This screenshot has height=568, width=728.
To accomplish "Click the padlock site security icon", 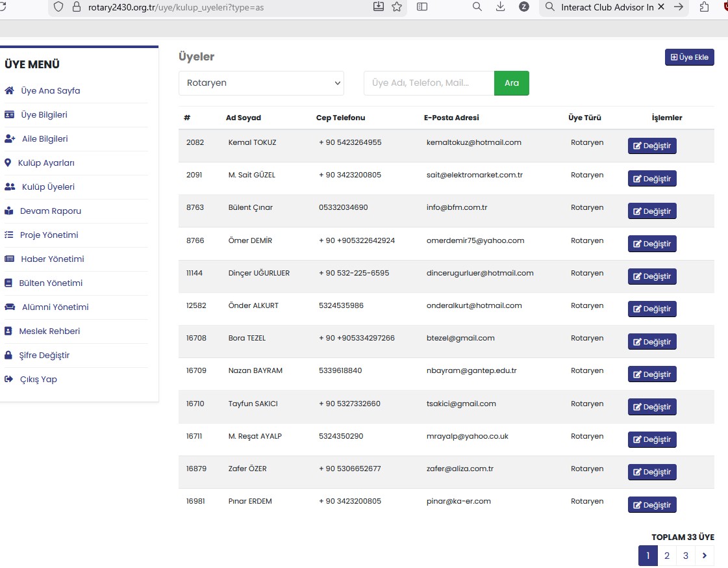I will tap(76, 7).
